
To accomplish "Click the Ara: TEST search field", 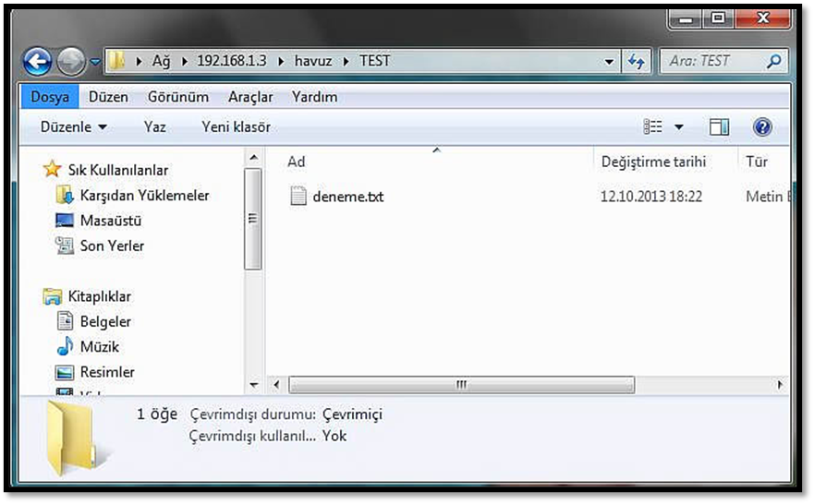I will click(x=711, y=62).
